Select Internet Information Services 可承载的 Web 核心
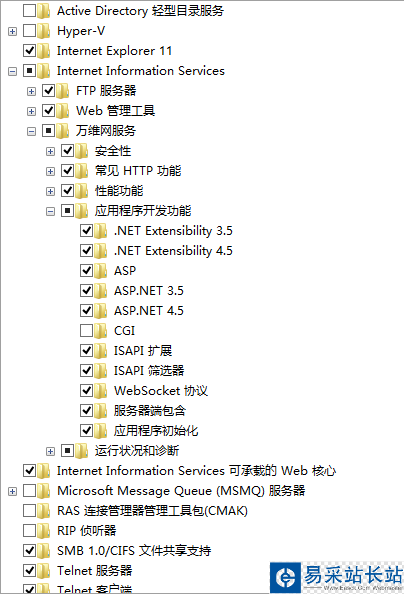 click(196, 471)
